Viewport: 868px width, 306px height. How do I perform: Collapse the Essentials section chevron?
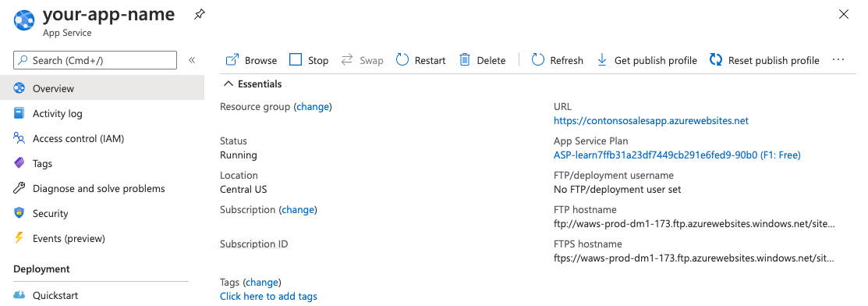coord(228,84)
